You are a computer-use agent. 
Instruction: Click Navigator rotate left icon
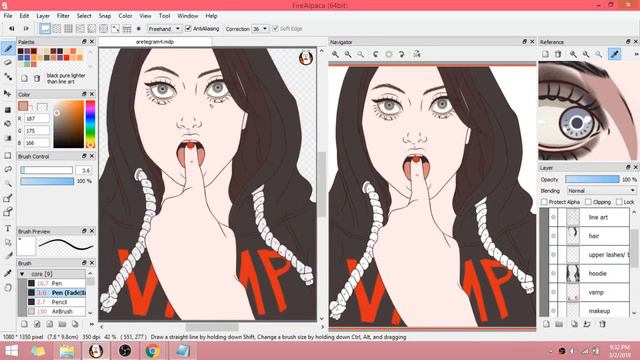tap(376, 54)
